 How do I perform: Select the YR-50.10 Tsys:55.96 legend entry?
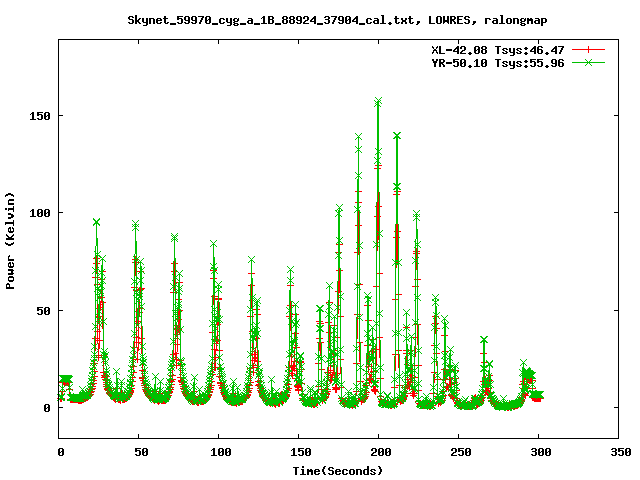498,63
